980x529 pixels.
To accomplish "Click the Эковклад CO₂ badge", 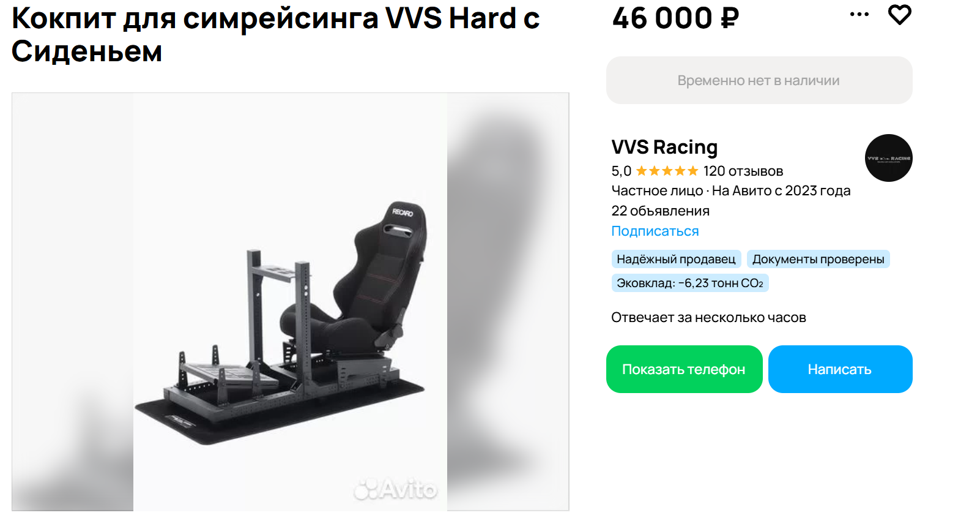I will pos(689,283).
